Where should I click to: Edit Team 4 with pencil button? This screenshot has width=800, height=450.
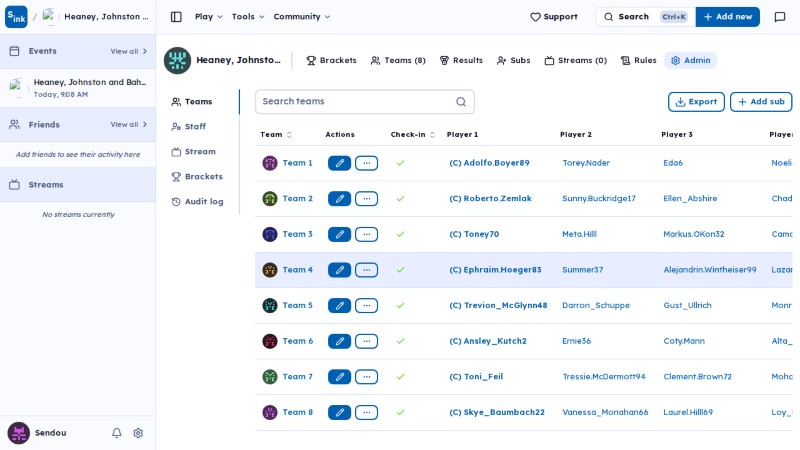[339, 270]
